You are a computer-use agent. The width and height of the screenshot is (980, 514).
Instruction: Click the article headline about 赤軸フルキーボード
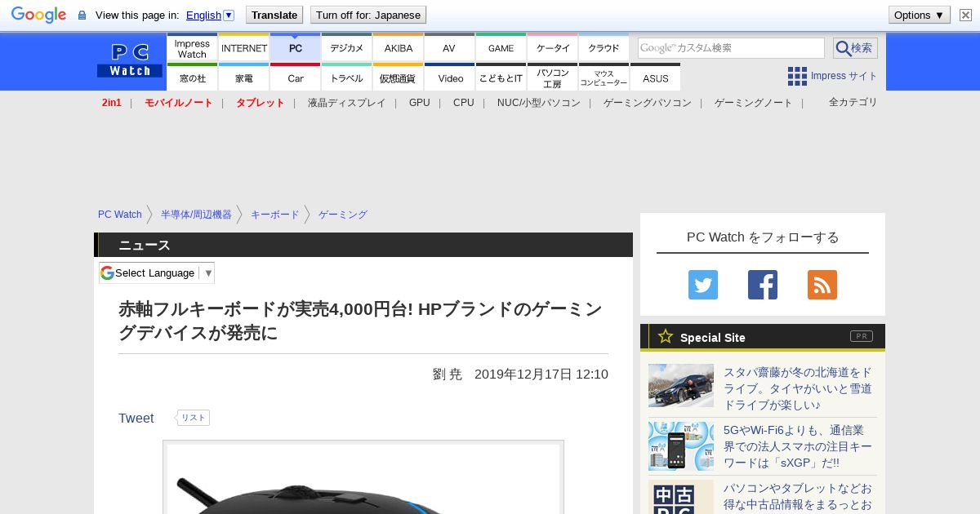click(x=360, y=321)
